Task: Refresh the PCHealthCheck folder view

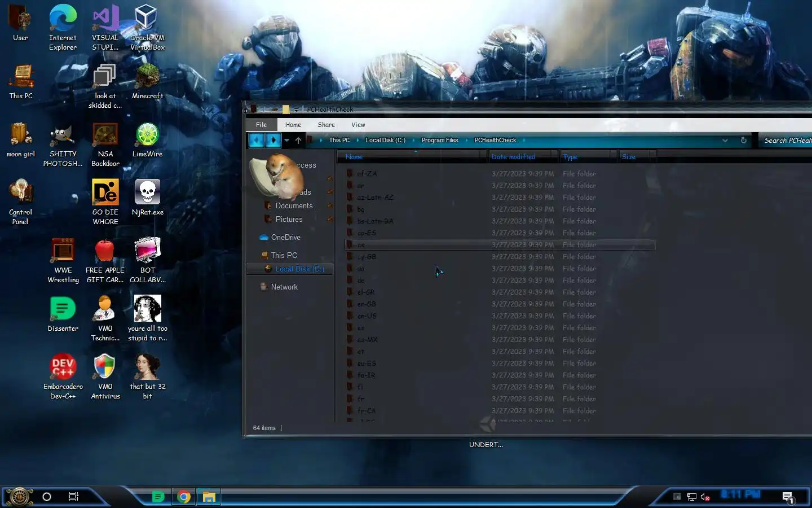Action: (743, 141)
